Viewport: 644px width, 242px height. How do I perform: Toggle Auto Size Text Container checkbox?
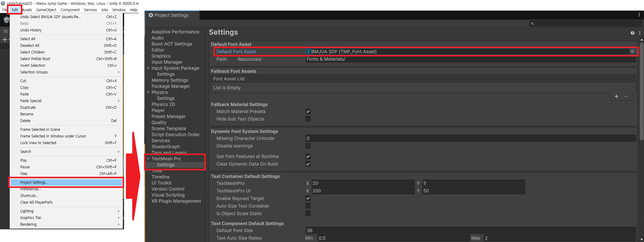308,206
